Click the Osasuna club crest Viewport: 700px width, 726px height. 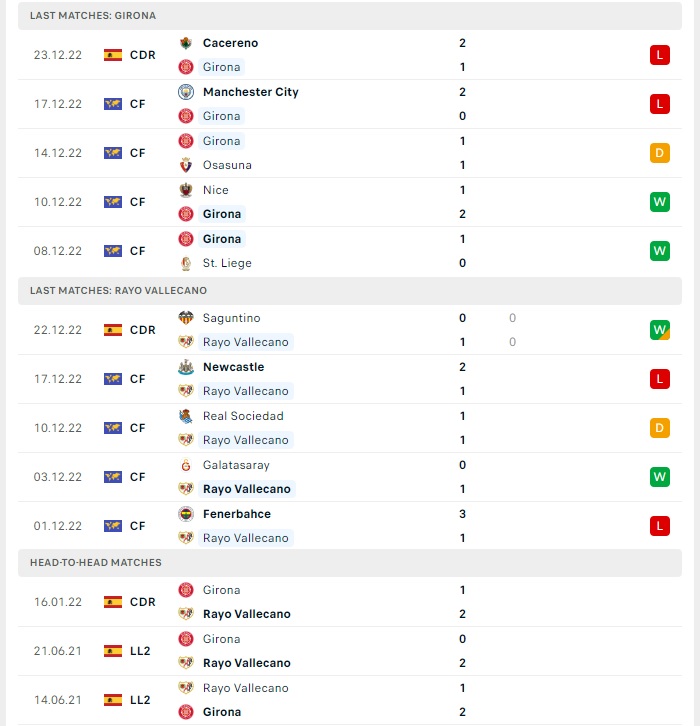pyautogui.click(x=186, y=165)
